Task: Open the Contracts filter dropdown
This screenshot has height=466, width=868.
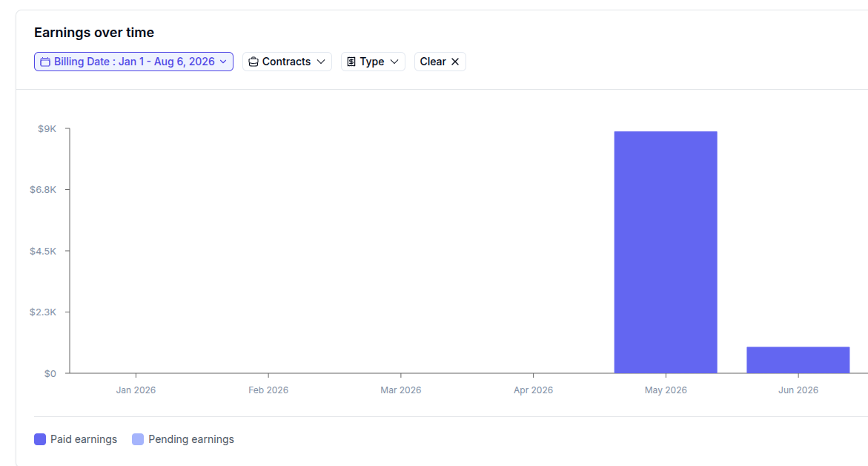Action: pyautogui.click(x=287, y=62)
